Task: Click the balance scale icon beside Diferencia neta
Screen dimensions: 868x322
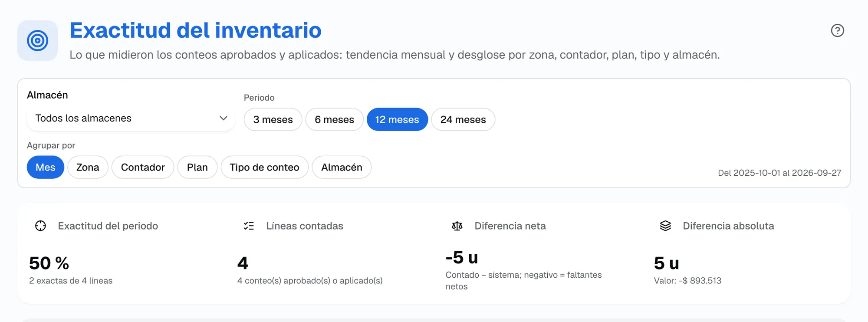Action: click(457, 226)
